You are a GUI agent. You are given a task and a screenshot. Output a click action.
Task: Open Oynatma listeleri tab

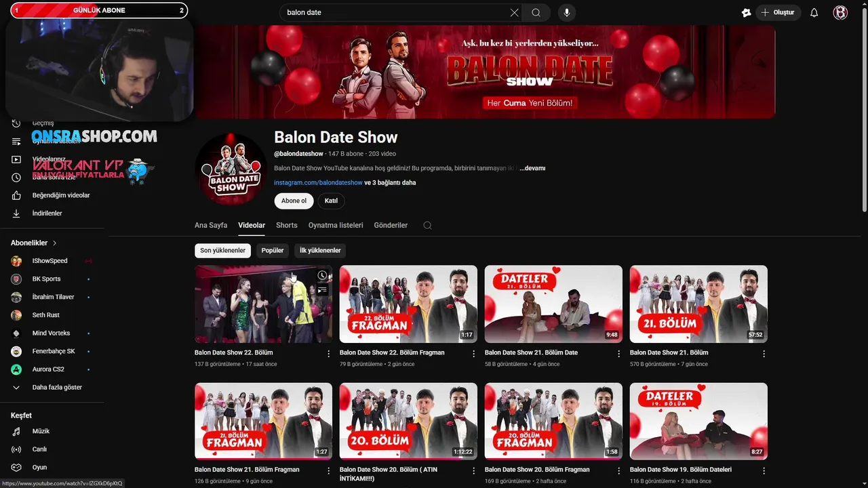point(336,225)
